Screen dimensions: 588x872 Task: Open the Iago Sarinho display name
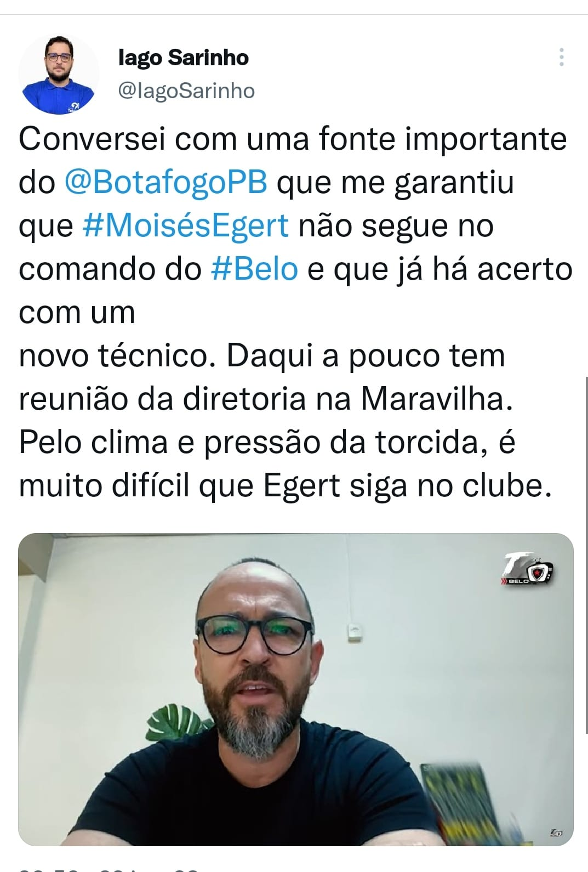pos(184,58)
